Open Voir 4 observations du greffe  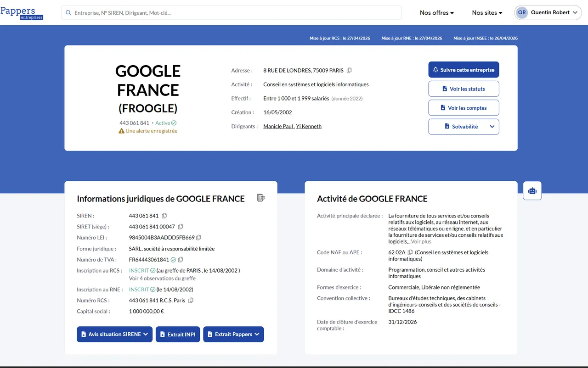click(162, 278)
